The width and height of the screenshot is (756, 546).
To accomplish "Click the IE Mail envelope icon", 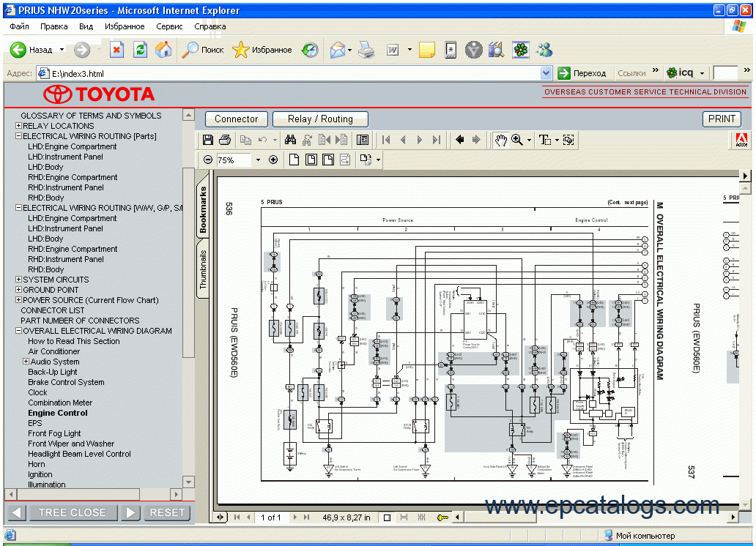I will (338, 50).
